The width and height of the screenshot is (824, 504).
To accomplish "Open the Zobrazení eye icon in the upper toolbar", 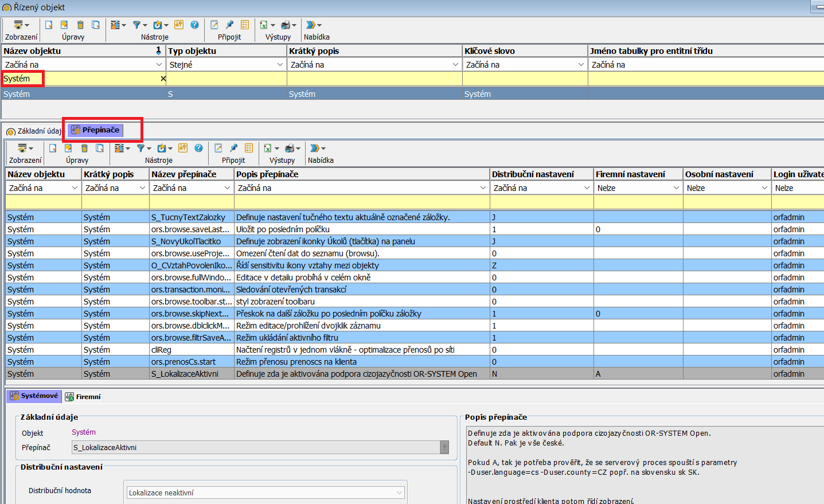I will [x=19, y=25].
